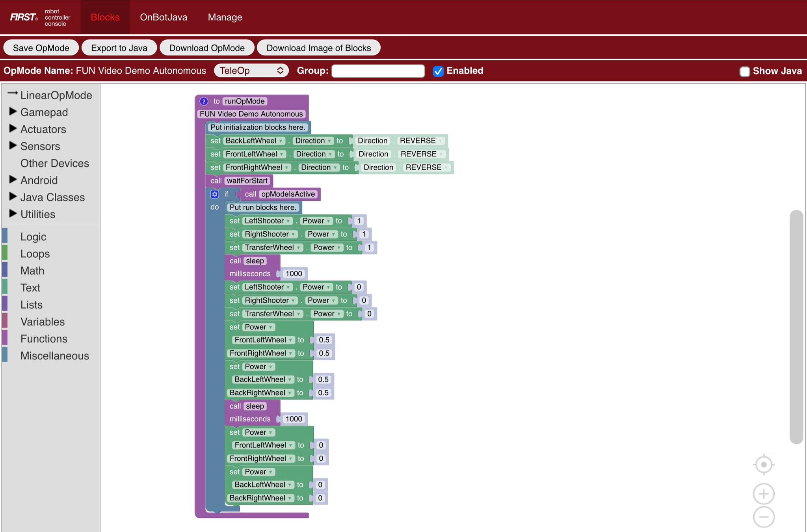Image resolution: width=807 pixels, height=532 pixels.
Task: Click the Group text input field
Action: 378,71
